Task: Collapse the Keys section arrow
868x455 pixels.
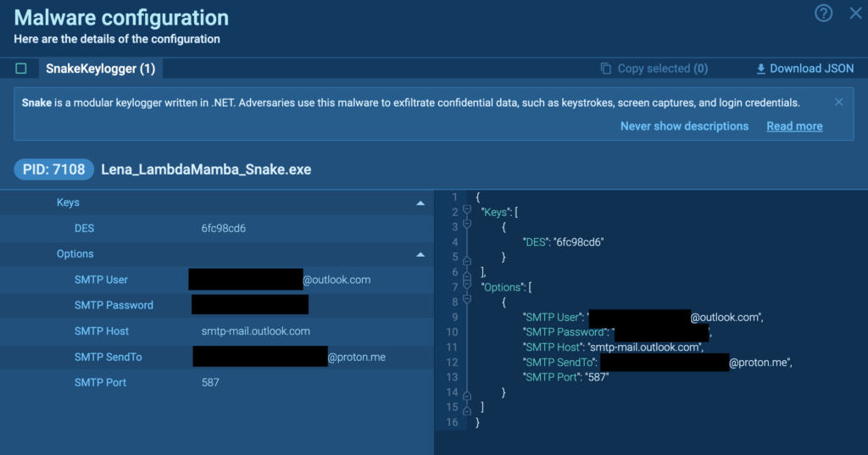Action: (x=420, y=203)
